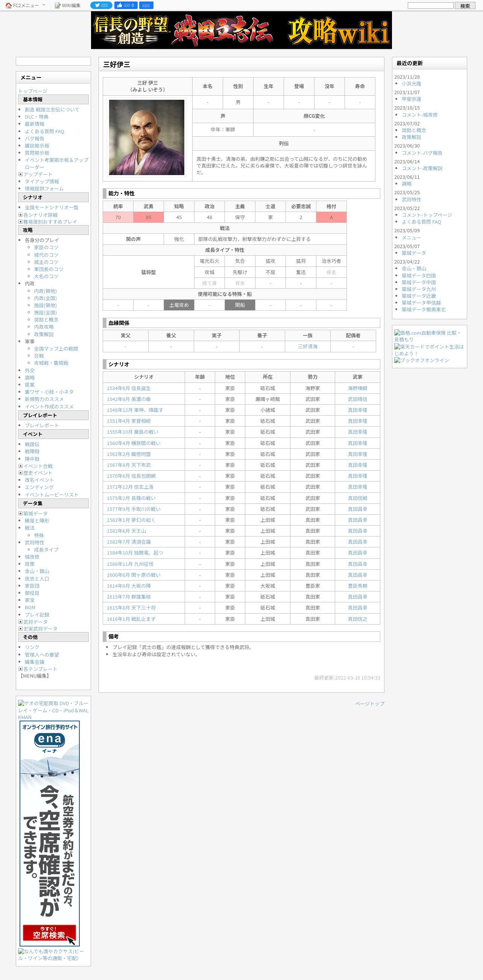Click 価格.com自動車保険 ad link
The width and height of the screenshot is (483, 980).
(428, 336)
